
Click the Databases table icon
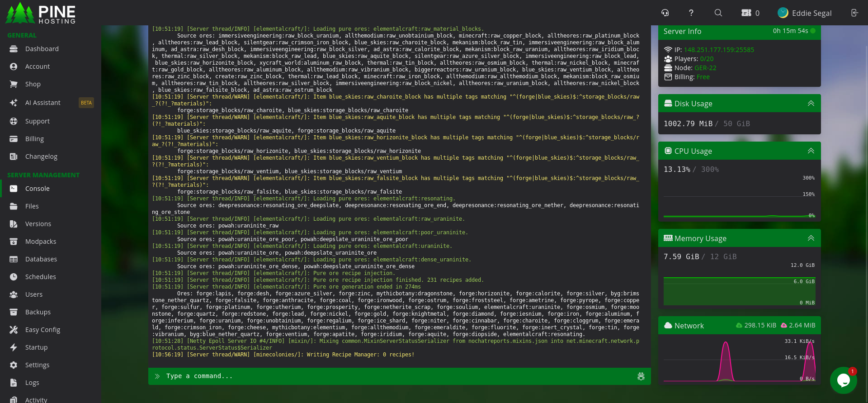pos(14,259)
